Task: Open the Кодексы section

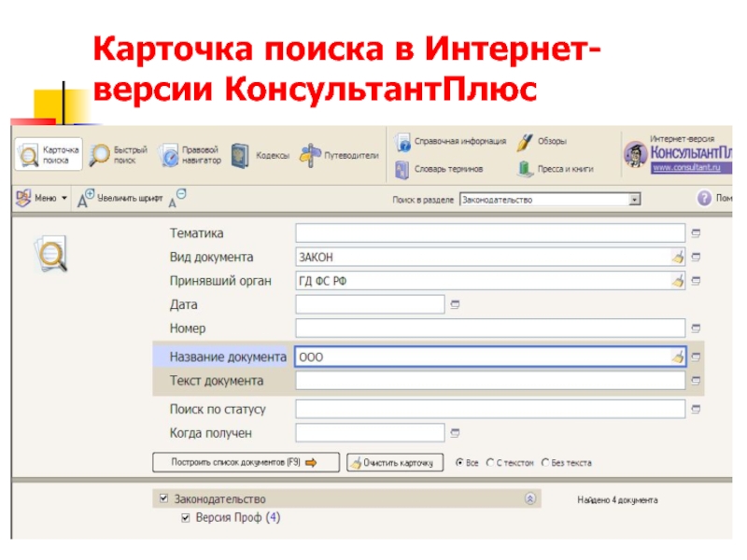Action: point(261,155)
